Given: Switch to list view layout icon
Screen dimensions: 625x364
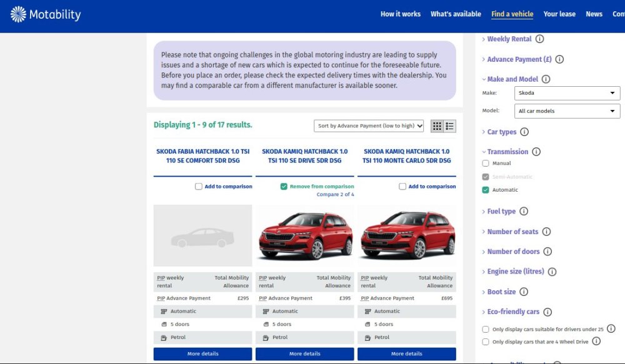Looking at the screenshot, I should point(449,126).
